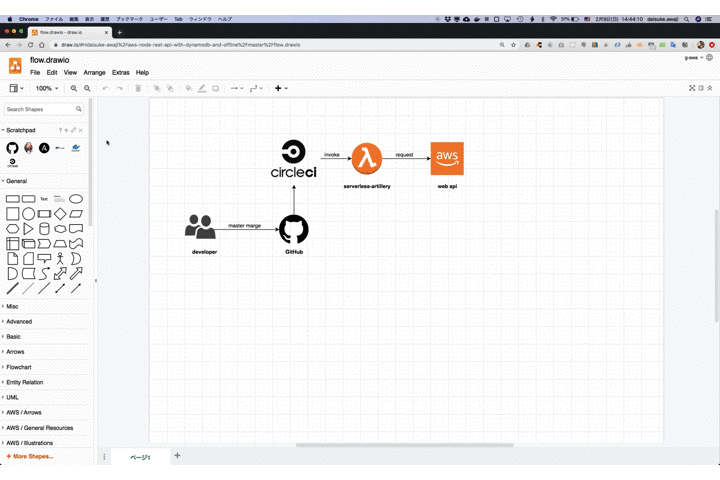Open the File menu

click(x=35, y=73)
